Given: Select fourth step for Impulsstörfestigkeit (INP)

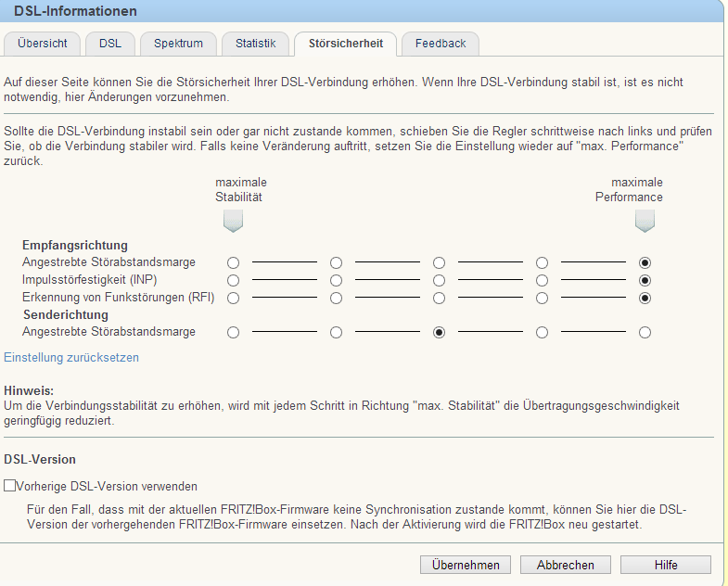Looking at the screenshot, I should click(542, 280).
